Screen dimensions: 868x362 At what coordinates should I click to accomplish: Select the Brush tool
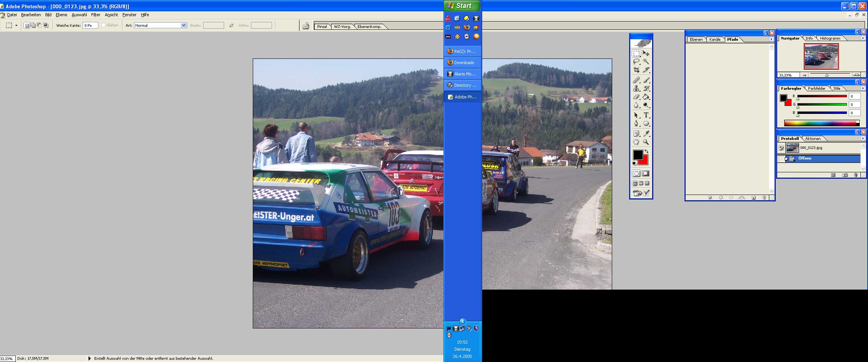pos(646,80)
